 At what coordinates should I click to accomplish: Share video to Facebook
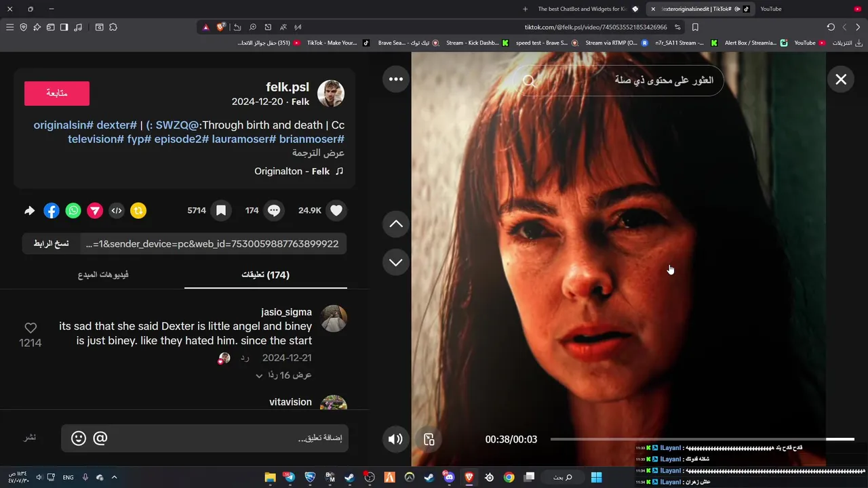(x=52, y=211)
